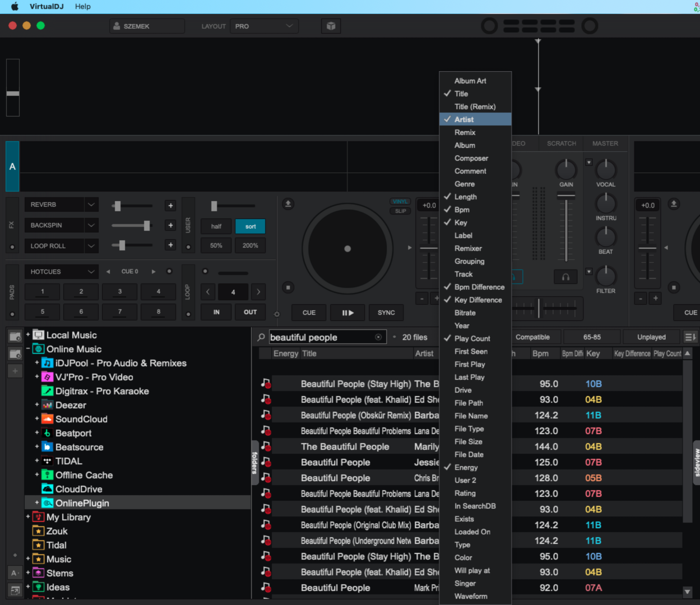Uncheck the Bpm column option
Viewport: 700px width, 605px height.
tap(475, 210)
